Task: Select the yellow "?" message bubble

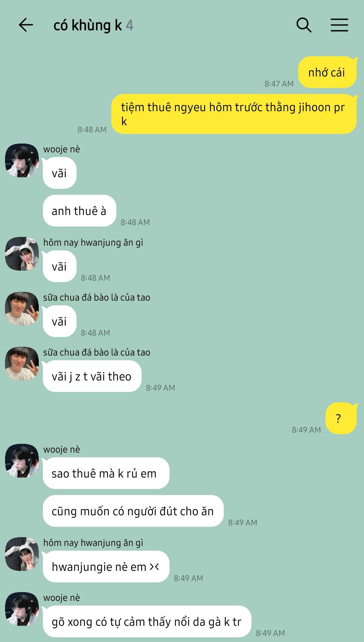Action: [x=341, y=418]
